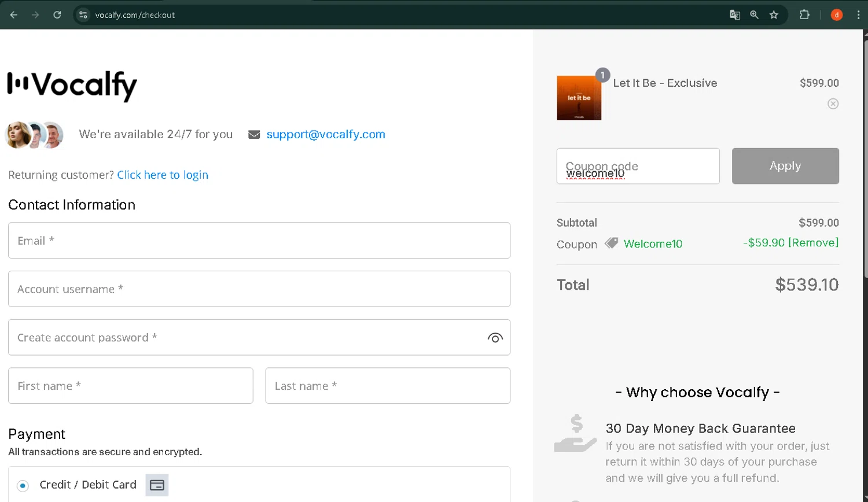The height and width of the screenshot is (502, 868).
Task: Click the Let It Be album thumbnail
Action: tap(579, 98)
